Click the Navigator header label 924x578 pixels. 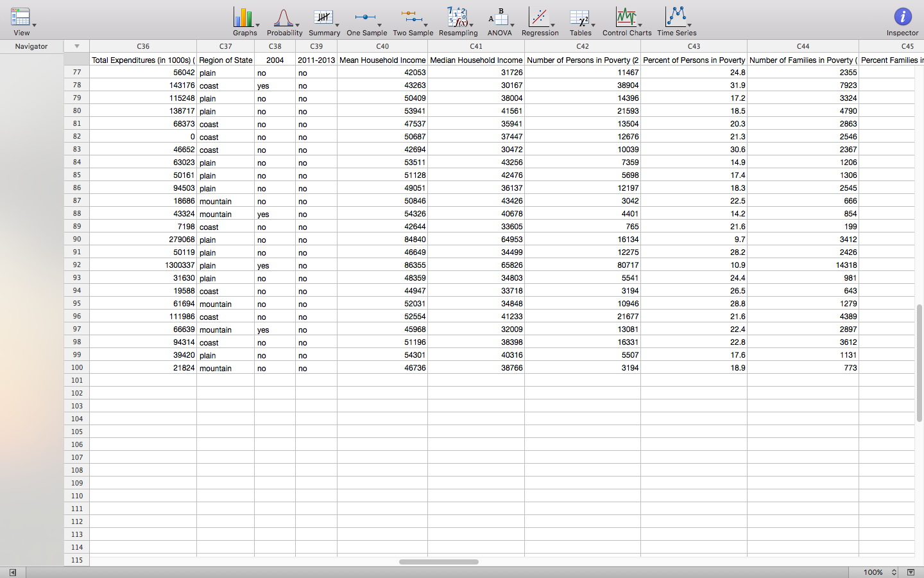tap(31, 46)
